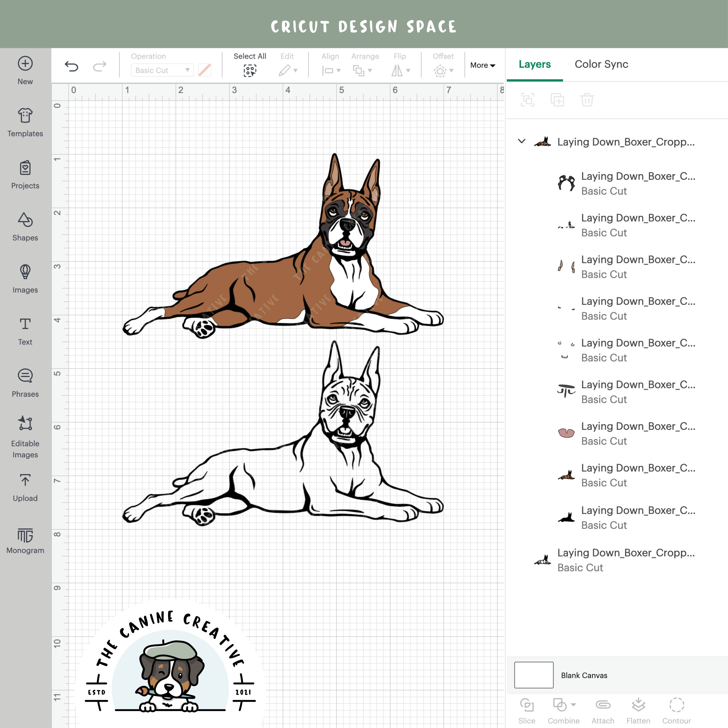This screenshot has width=728, height=728.
Task: Open the Upload panel
Action: click(25, 487)
